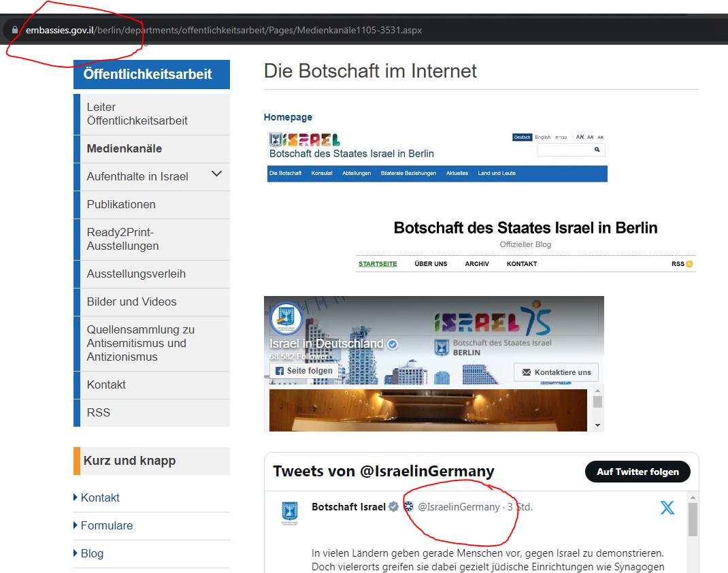Screen dimensions: 728x573
Task: Click Facebook widget scrollbar up arrow
Action: point(597,391)
